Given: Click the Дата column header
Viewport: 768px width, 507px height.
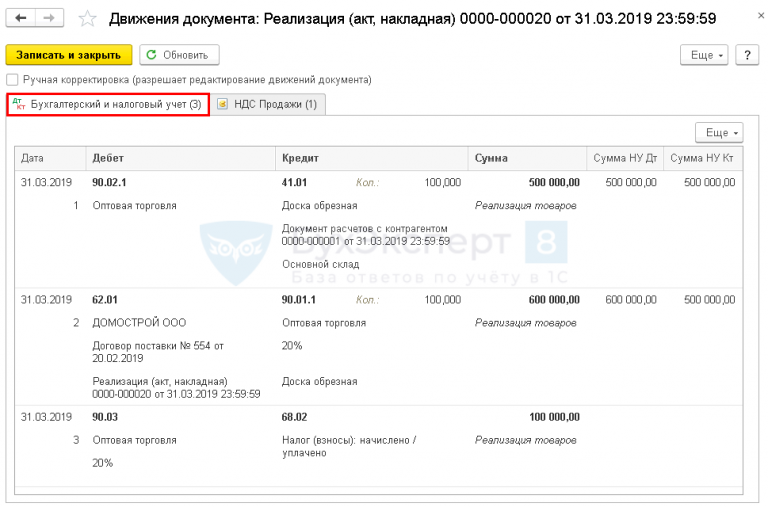Looking at the screenshot, I should [x=50, y=158].
